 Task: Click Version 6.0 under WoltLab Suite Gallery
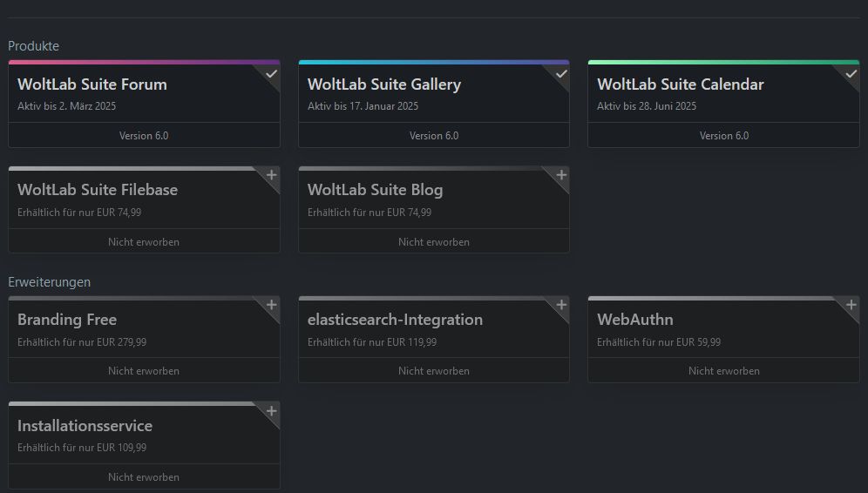coord(434,136)
